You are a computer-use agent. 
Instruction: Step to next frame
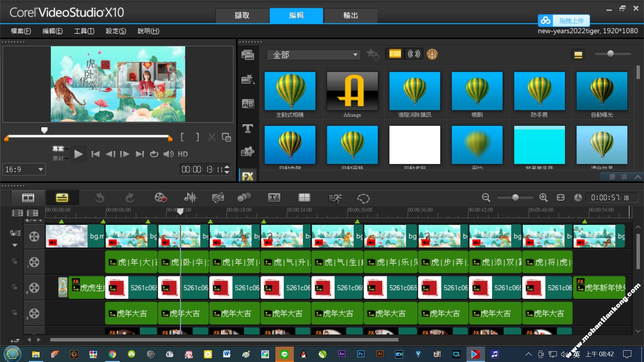[125, 154]
